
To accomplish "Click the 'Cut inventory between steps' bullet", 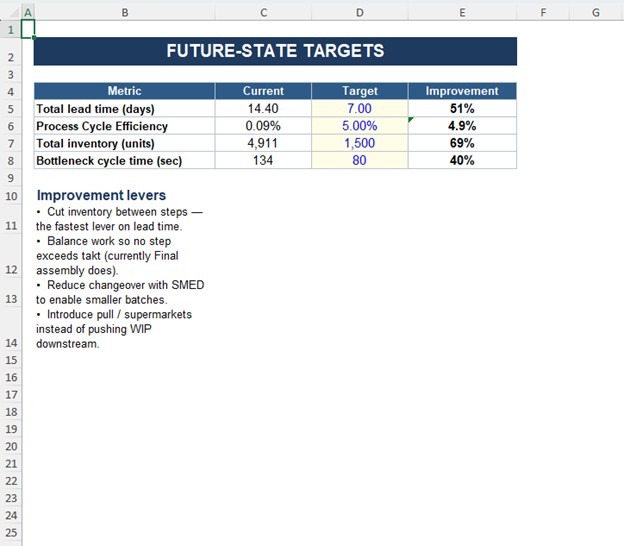I will pyautogui.click(x=119, y=219).
